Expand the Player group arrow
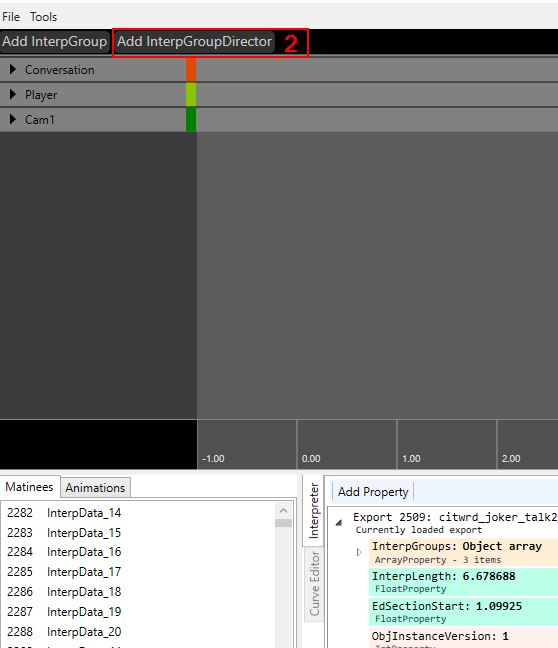The image size is (558, 648). click(12, 94)
